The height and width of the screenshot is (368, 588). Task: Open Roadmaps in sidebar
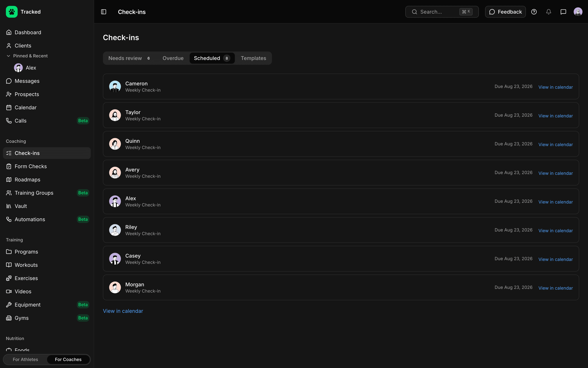tap(47, 180)
